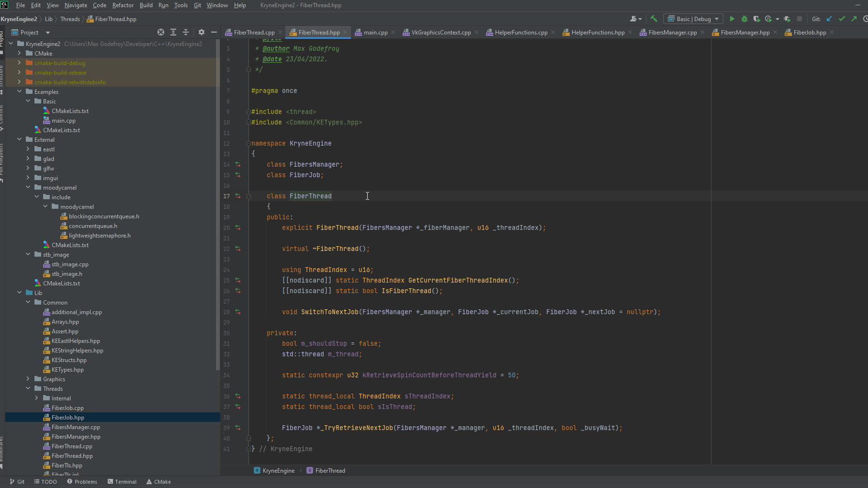Viewport: 868px width, 488px height.
Task: Collapse the Examples folder
Action: 19,91
